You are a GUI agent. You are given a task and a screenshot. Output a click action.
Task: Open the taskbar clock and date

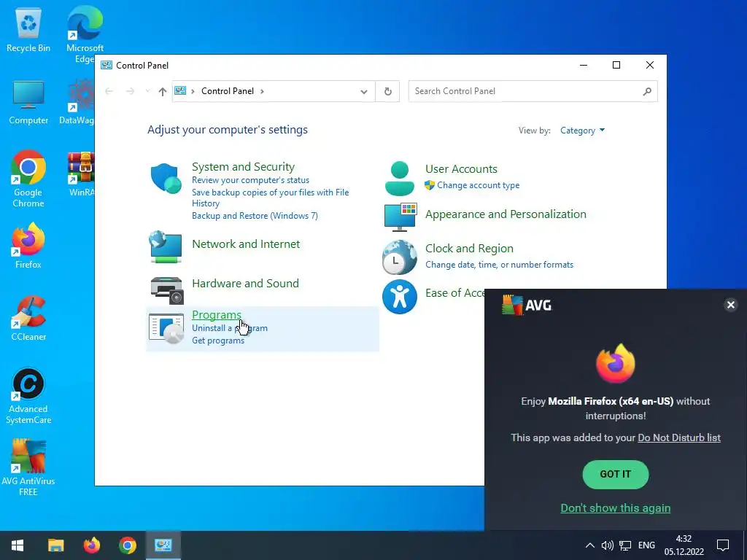(x=684, y=545)
